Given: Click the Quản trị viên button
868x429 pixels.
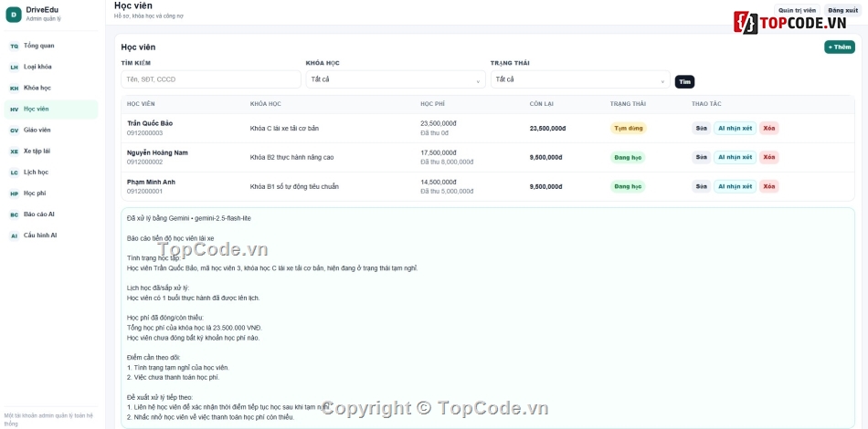Looking at the screenshot, I should click(x=797, y=11).
